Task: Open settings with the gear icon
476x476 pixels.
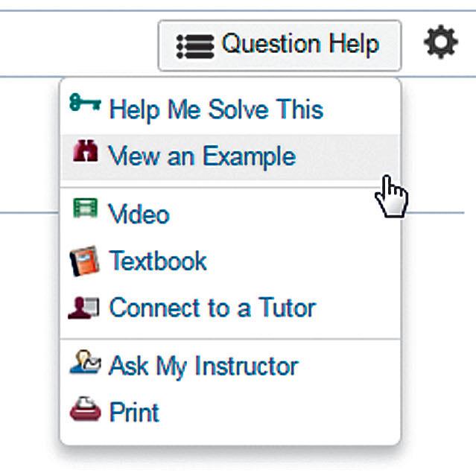Action: (x=440, y=44)
